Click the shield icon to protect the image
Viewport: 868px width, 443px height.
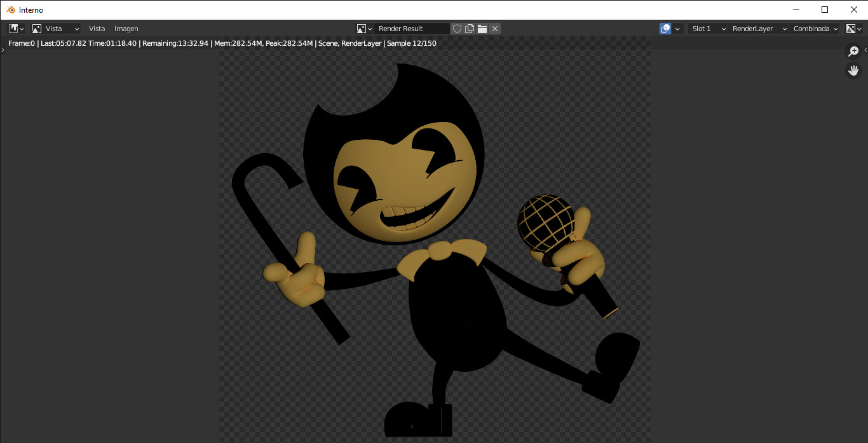457,28
